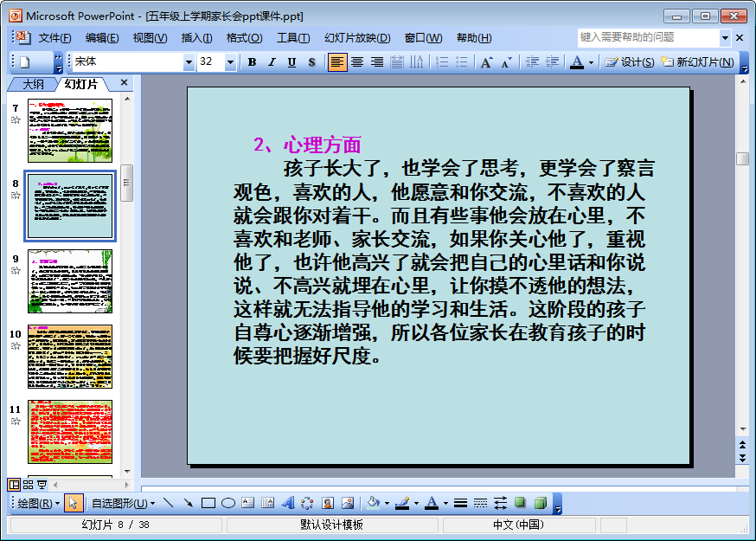Select slide 9 thumbnail
756x541 pixels.
click(70, 280)
